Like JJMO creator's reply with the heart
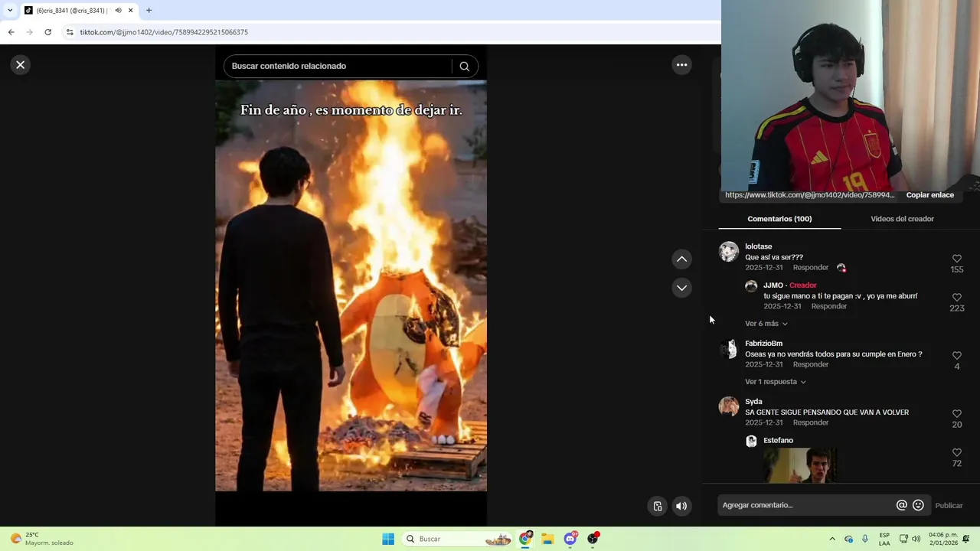Screen dimensions: 980x551 point(957,298)
